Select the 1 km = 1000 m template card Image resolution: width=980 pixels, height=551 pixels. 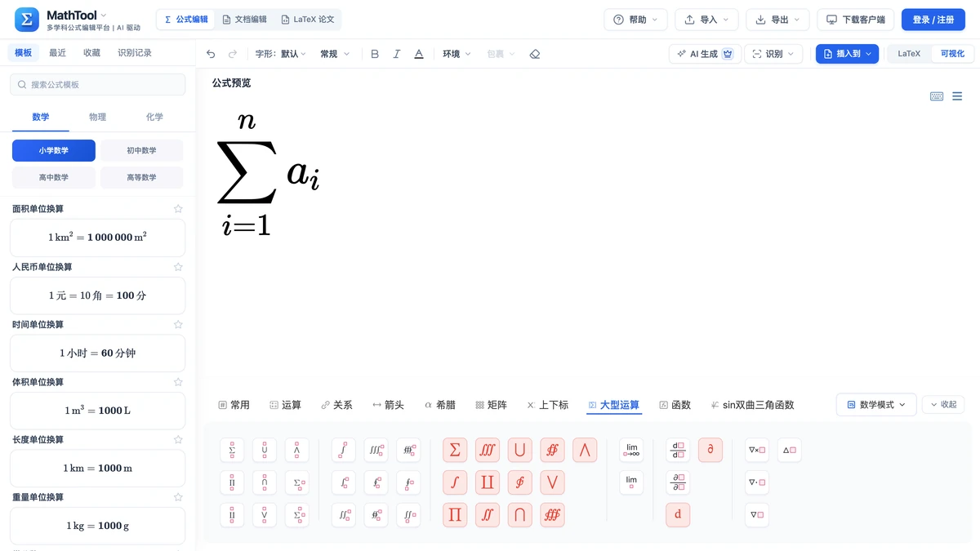97,469
